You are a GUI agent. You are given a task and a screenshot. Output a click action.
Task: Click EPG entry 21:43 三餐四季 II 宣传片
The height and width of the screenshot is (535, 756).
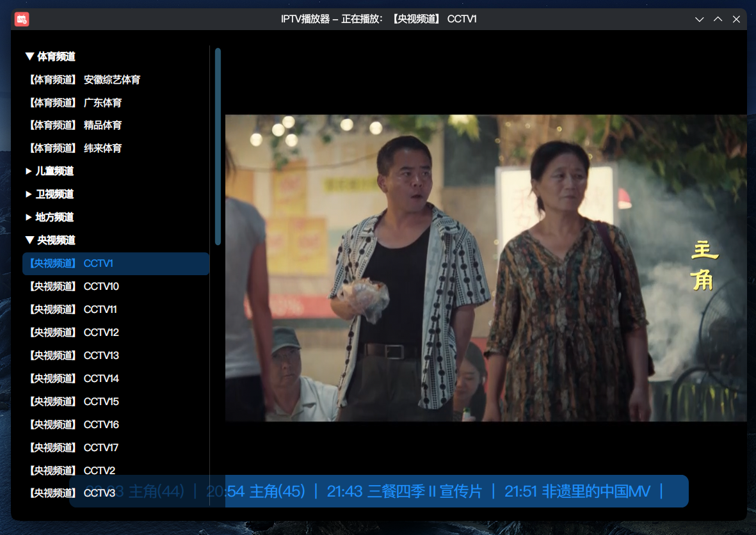pyautogui.click(x=405, y=491)
